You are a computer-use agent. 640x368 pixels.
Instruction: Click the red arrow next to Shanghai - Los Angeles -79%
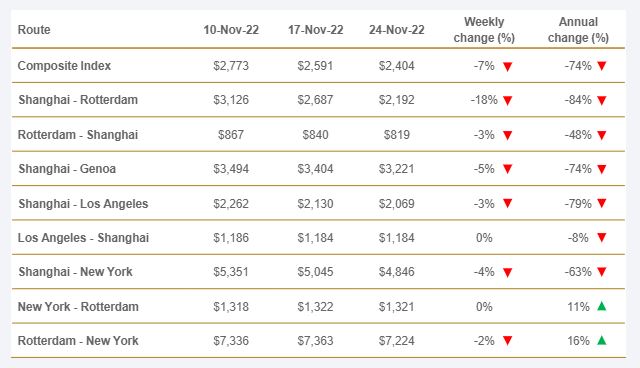point(602,203)
